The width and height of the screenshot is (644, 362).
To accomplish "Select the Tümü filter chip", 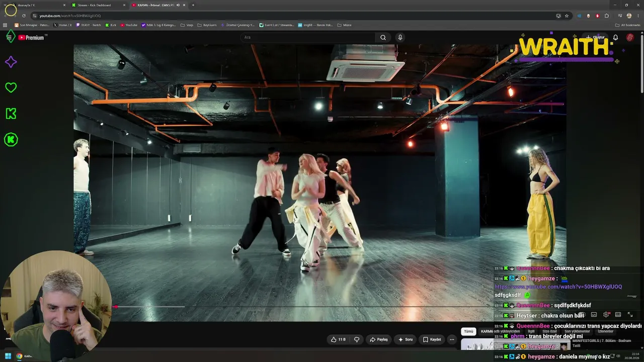I will (468, 331).
